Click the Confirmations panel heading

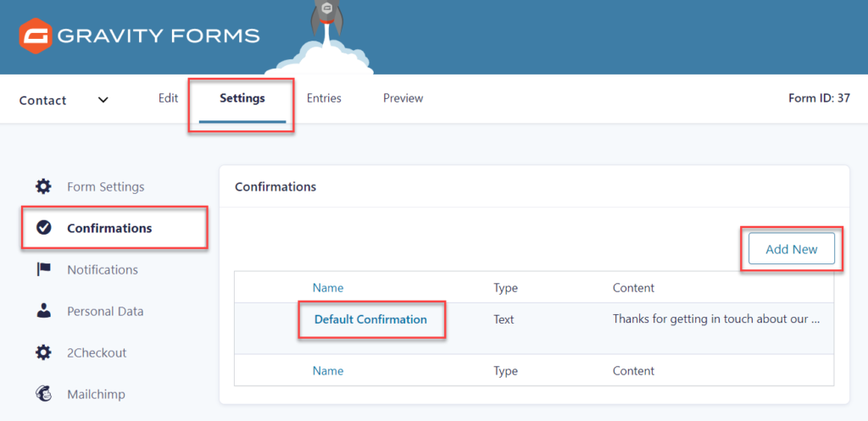click(275, 186)
